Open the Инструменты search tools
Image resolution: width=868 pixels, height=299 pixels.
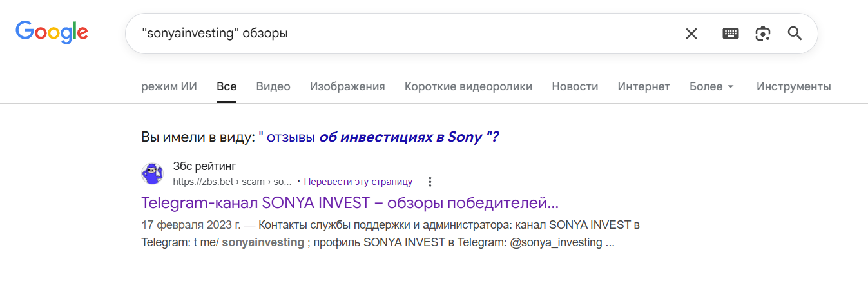coord(793,86)
